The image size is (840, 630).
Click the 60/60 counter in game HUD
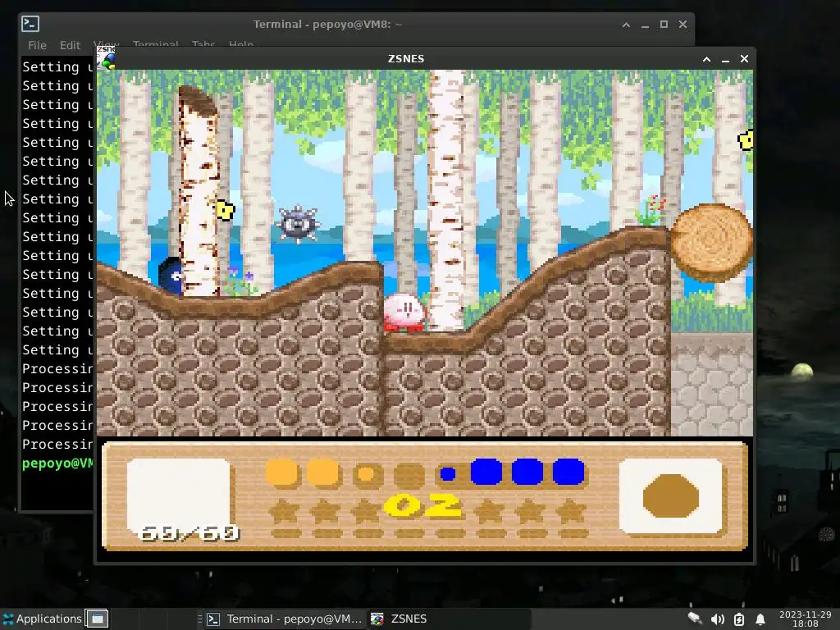[x=189, y=533]
